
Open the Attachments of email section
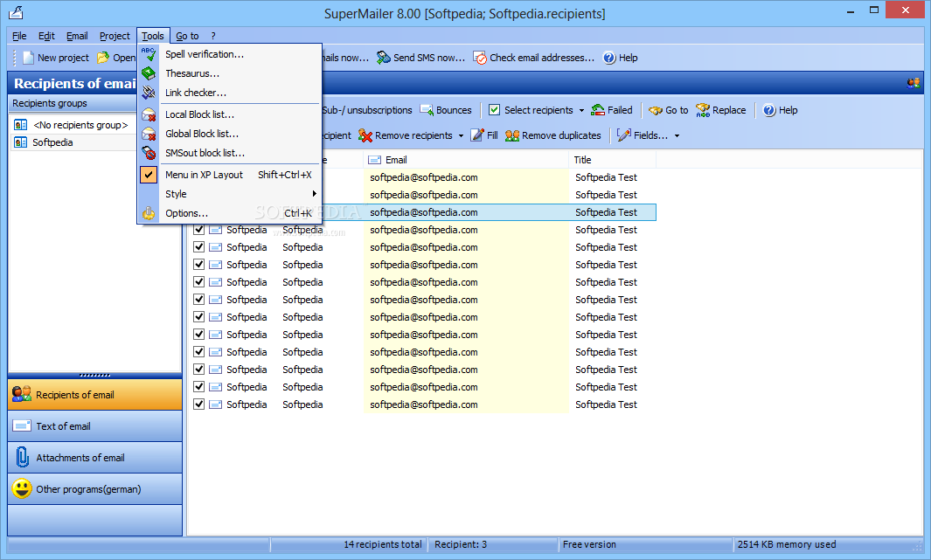[x=95, y=458]
